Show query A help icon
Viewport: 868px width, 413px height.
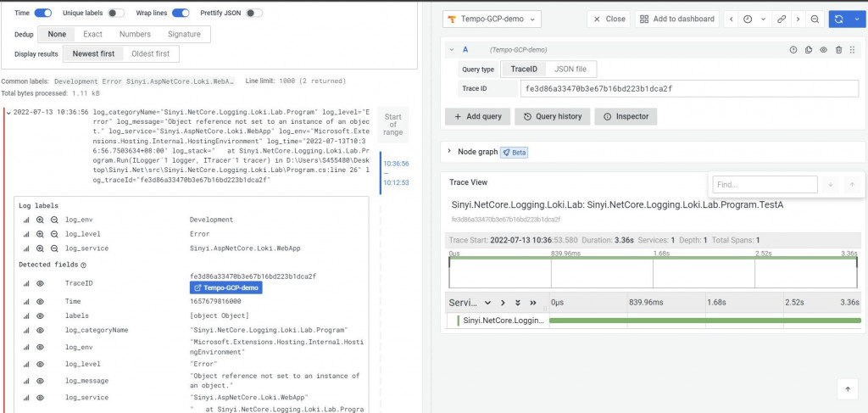coord(793,50)
